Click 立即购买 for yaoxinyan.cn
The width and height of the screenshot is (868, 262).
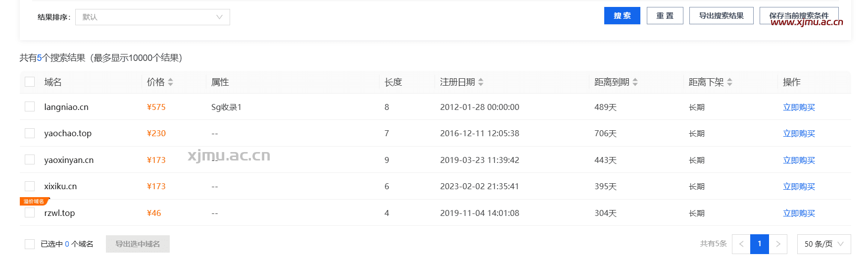coord(799,160)
